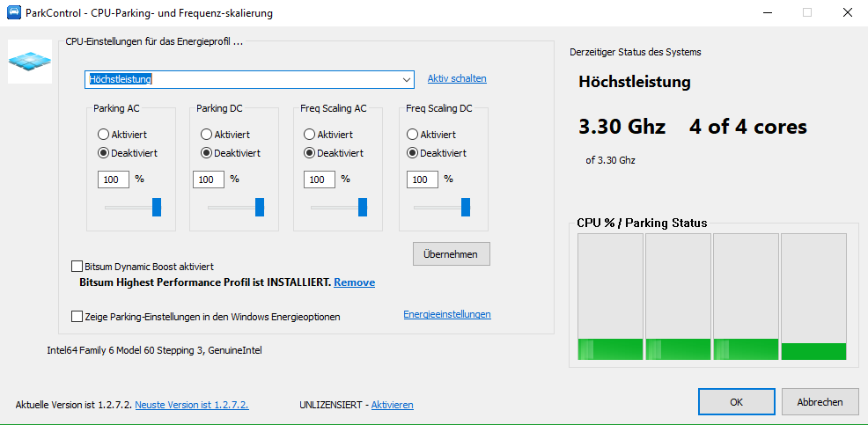Click the Aktiv schalten link
This screenshot has height=425, width=868.
[x=457, y=78]
